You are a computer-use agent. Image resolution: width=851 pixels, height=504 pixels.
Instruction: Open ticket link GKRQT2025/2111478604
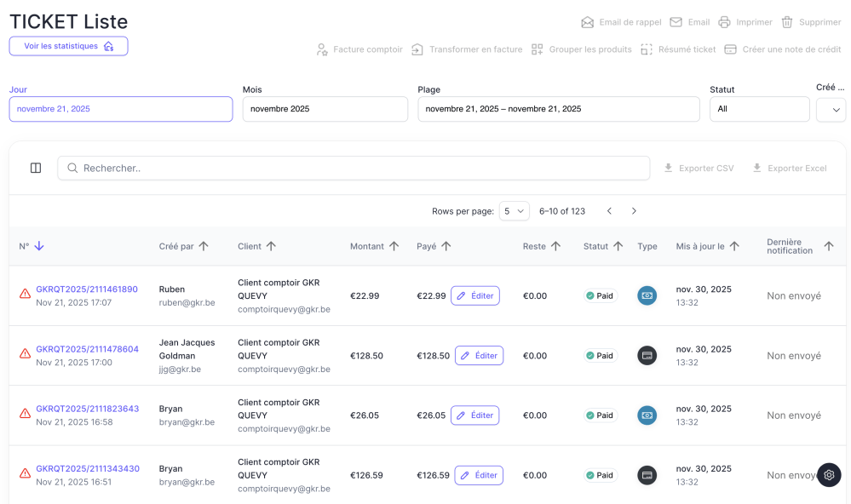tap(87, 349)
